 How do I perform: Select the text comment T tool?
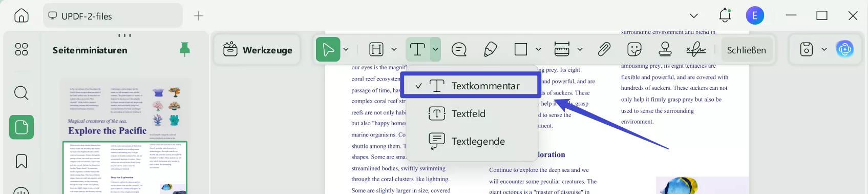pyautogui.click(x=418, y=50)
